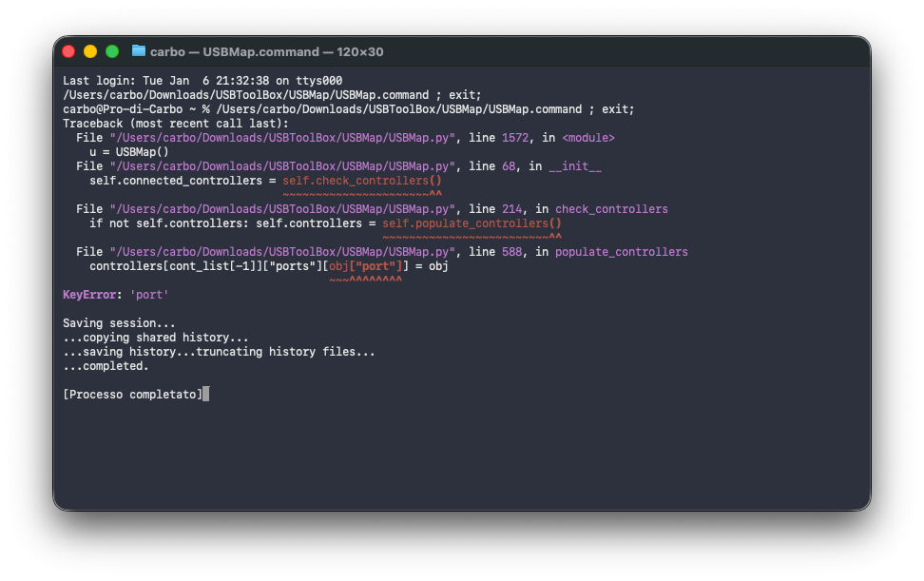924x581 pixels.
Task: Click 'Traceback (most recent call last):' line
Action: (x=176, y=124)
